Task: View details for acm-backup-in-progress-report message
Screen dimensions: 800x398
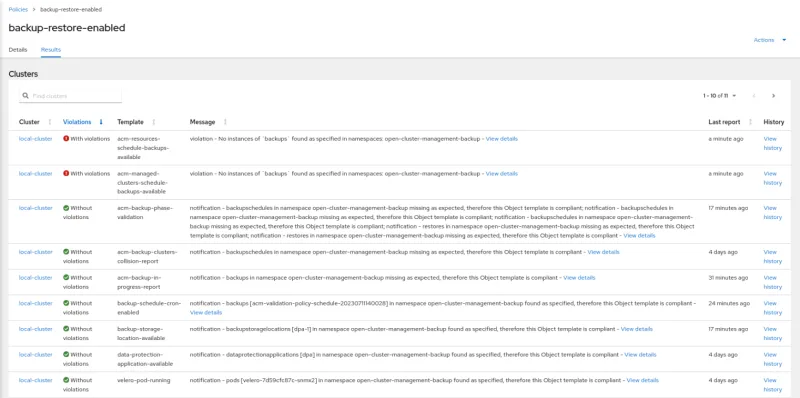Action: 579,278
